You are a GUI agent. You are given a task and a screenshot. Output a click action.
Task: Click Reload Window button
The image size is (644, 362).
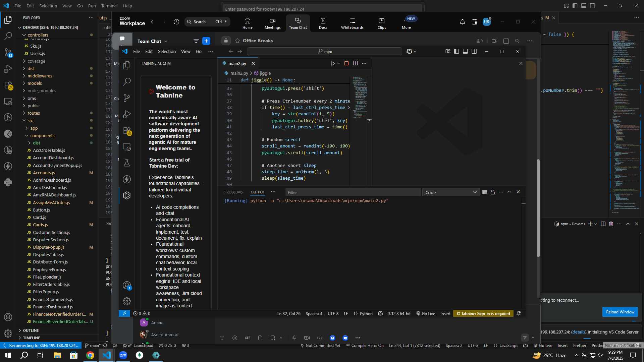620,312
